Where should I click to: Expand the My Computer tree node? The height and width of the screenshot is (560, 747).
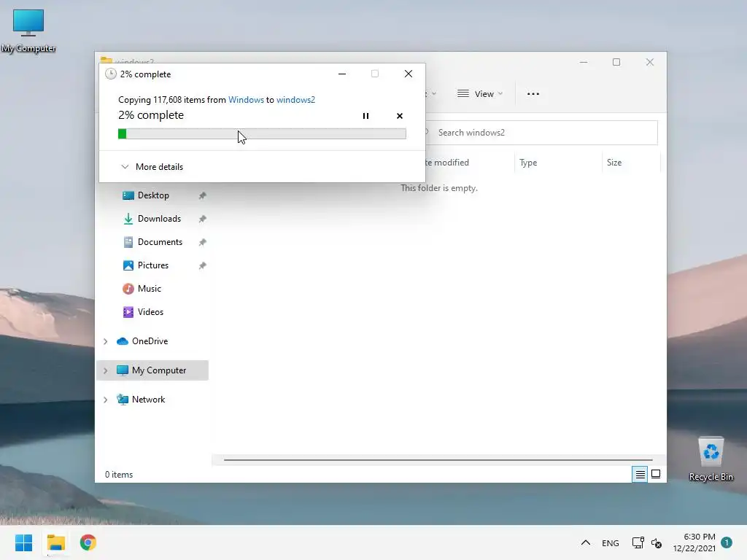(x=105, y=370)
